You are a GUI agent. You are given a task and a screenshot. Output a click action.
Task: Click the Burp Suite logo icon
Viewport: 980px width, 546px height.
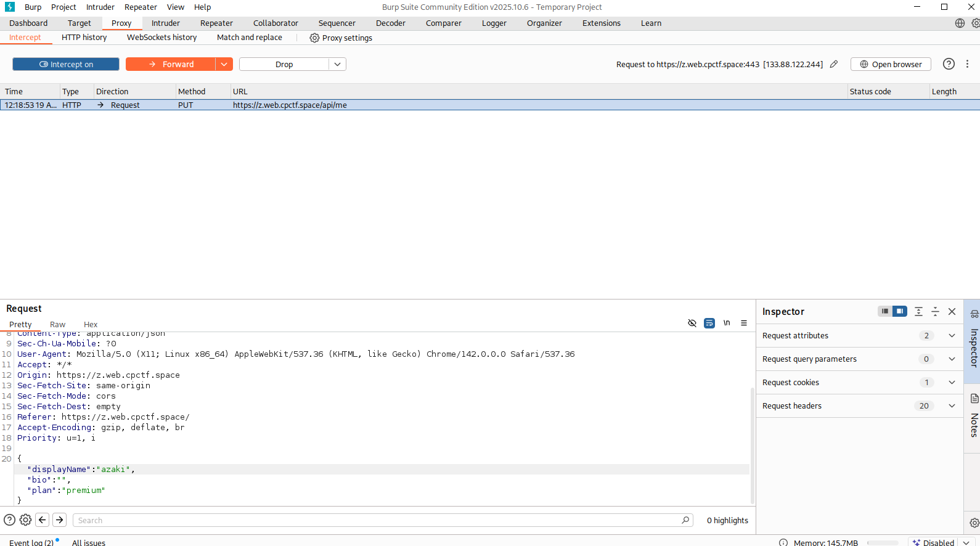pyautogui.click(x=10, y=7)
